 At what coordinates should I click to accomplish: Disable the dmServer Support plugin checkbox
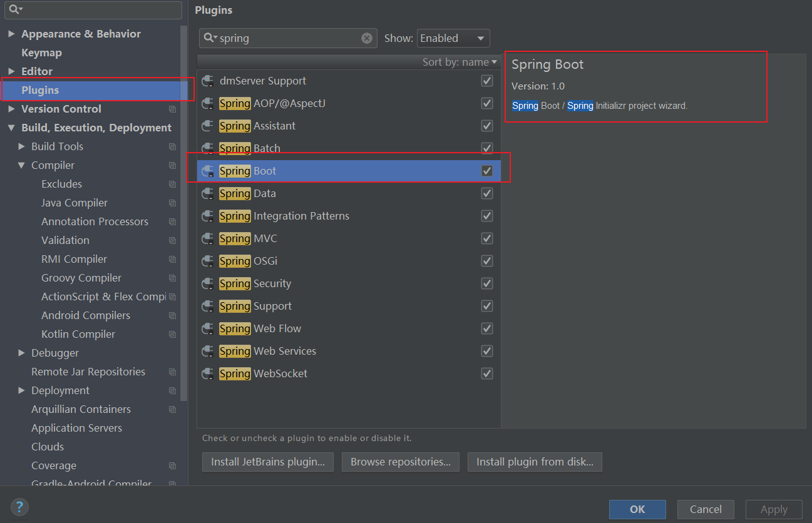pos(487,81)
